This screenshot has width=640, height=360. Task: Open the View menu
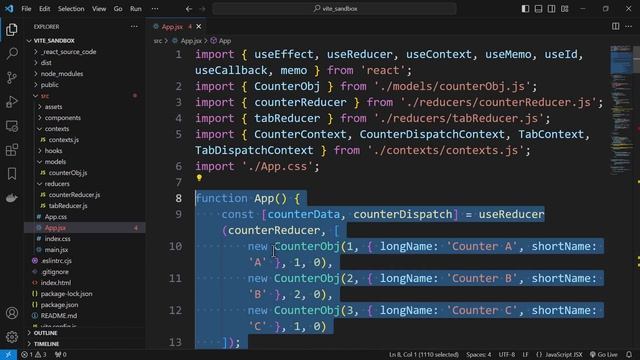click(x=99, y=9)
